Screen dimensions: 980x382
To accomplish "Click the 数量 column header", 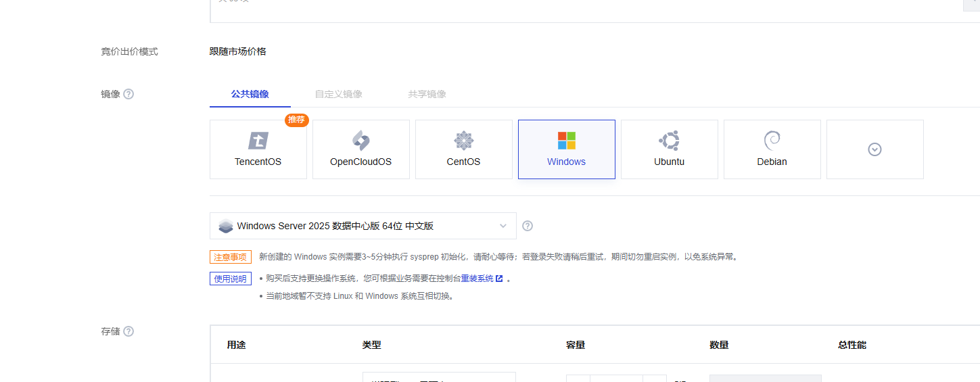I will 719,345.
